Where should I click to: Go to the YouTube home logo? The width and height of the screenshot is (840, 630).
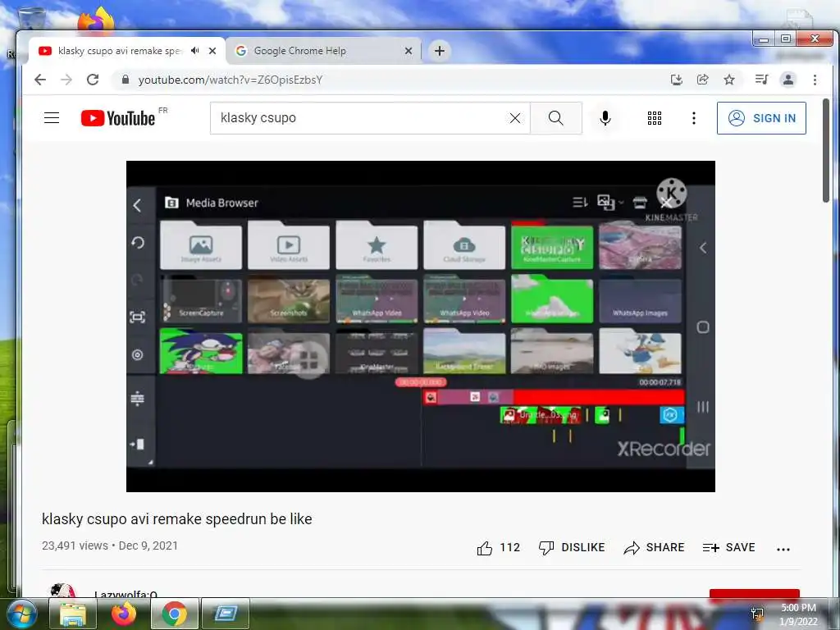118,118
